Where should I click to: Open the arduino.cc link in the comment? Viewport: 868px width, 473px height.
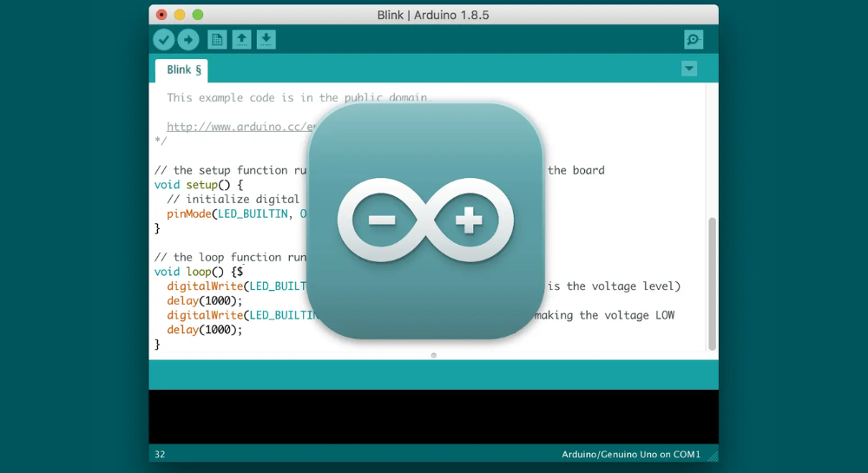click(x=240, y=127)
